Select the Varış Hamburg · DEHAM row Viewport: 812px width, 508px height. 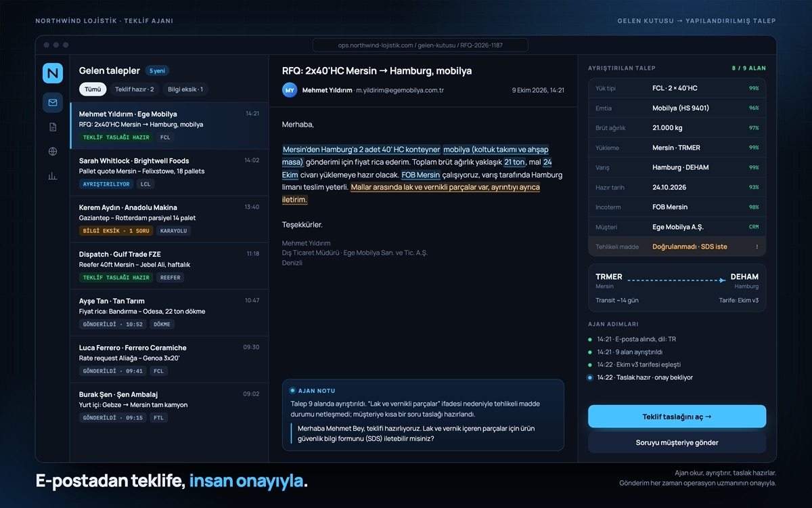point(677,167)
